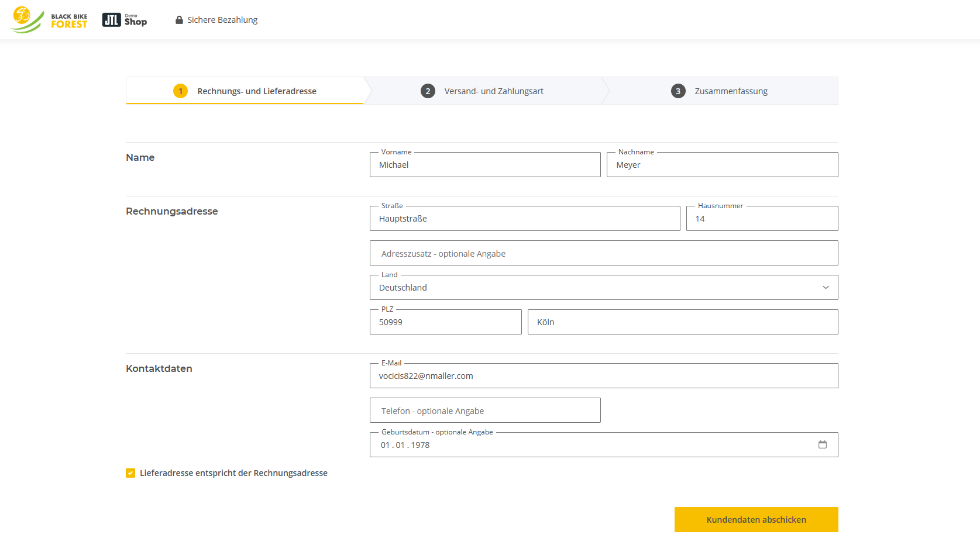The height and width of the screenshot is (559, 980).
Task: Focus the Adresszusatz optional field
Action: coord(603,253)
